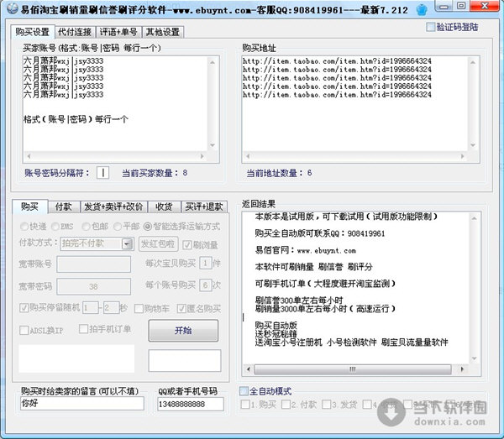Screen dimensions: 504x439
Task: Click the 当前地址数量 label
Action: point(279,173)
